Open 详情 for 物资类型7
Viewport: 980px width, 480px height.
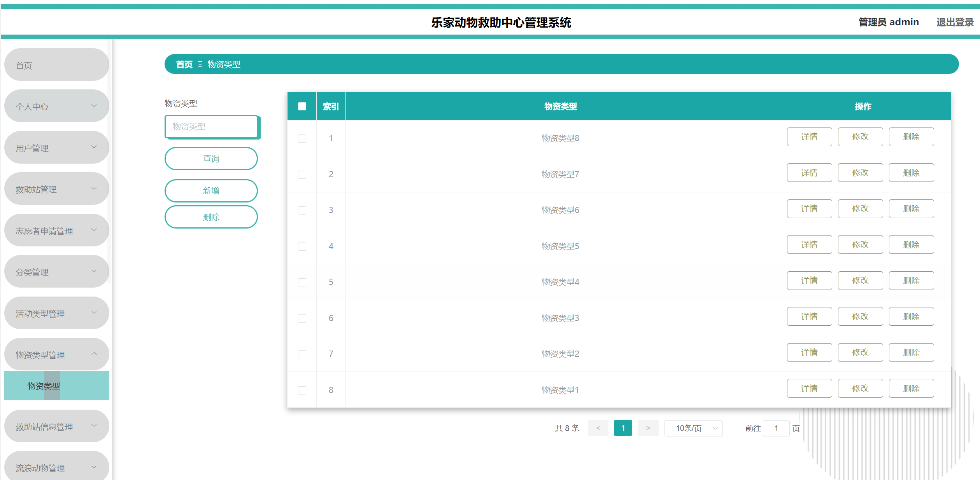click(809, 173)
